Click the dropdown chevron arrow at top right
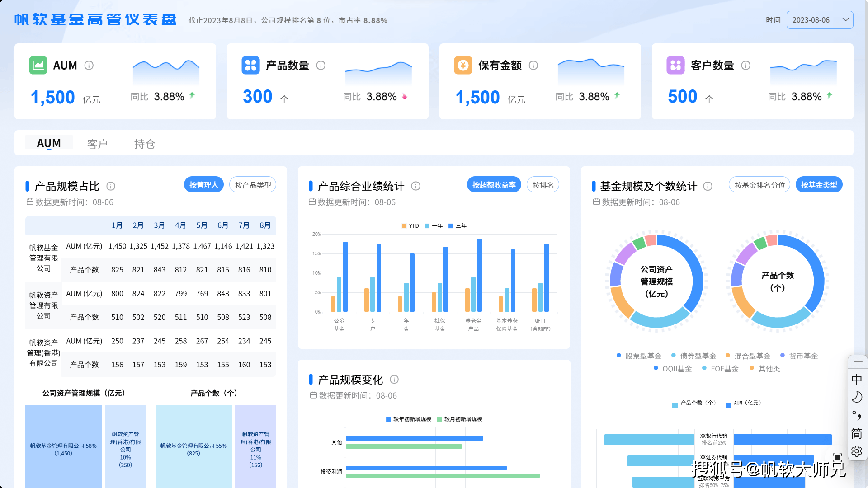This screenshot has width=868, height=488. tap(845, 20)
